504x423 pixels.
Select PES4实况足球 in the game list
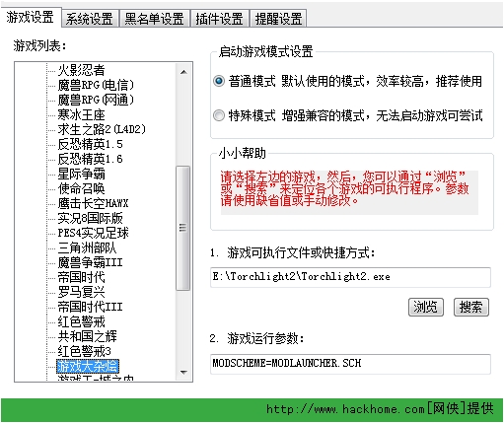point(93,233)
